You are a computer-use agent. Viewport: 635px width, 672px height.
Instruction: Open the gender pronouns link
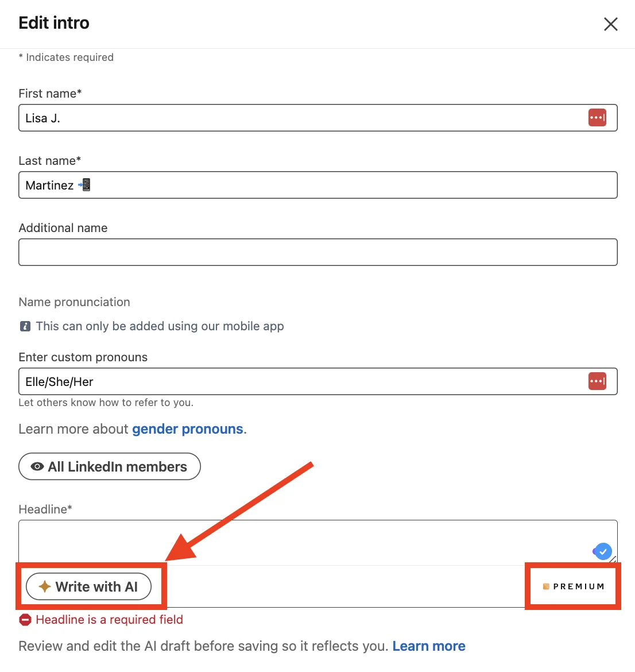[188, 429]
